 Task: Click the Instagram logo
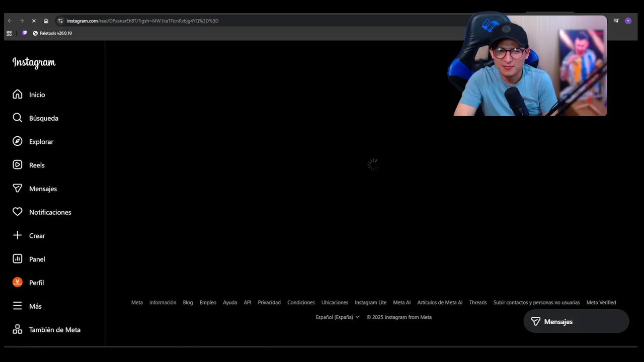(34, 63)
